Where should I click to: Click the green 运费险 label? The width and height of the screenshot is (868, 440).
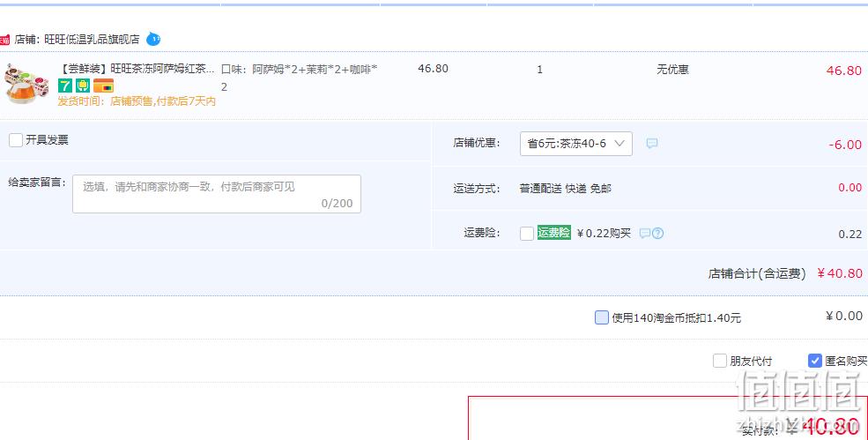click(x=554, y=233)
